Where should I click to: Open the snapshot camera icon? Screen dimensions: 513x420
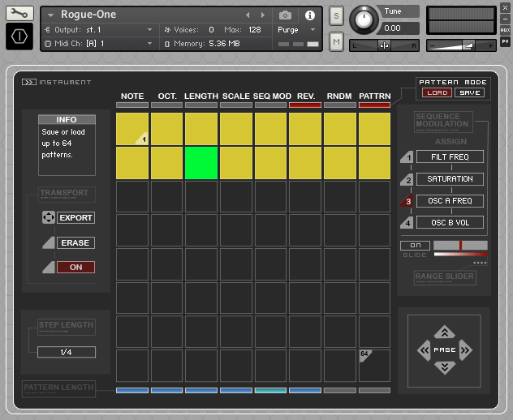(x=285, y=15)
